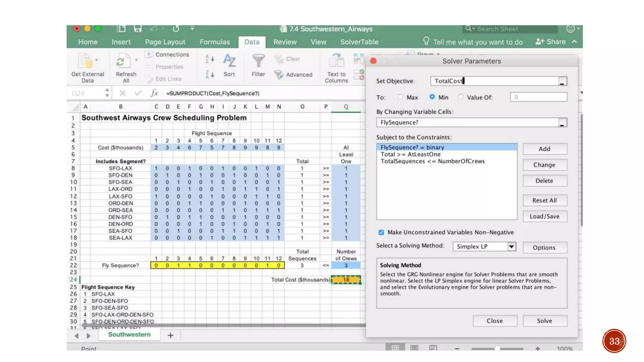
Task: Open the SolverTable ribbon tab
Action: [x=359, y=42]
